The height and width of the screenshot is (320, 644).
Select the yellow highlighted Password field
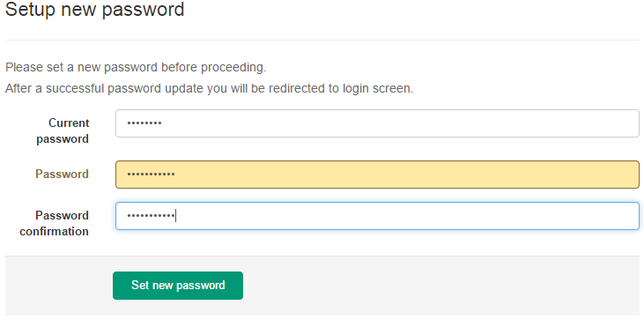tap(377, 175)
